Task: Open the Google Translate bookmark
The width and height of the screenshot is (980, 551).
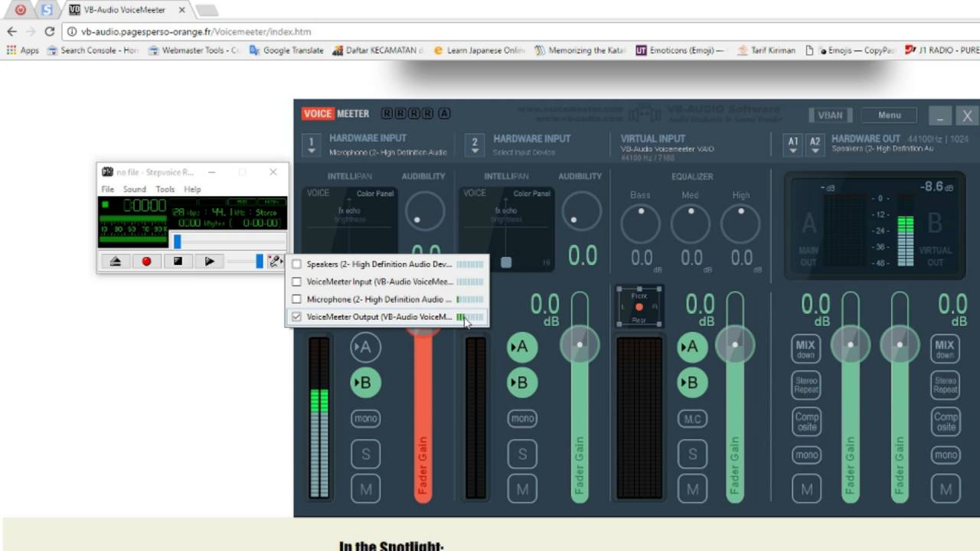Action: 286,51
